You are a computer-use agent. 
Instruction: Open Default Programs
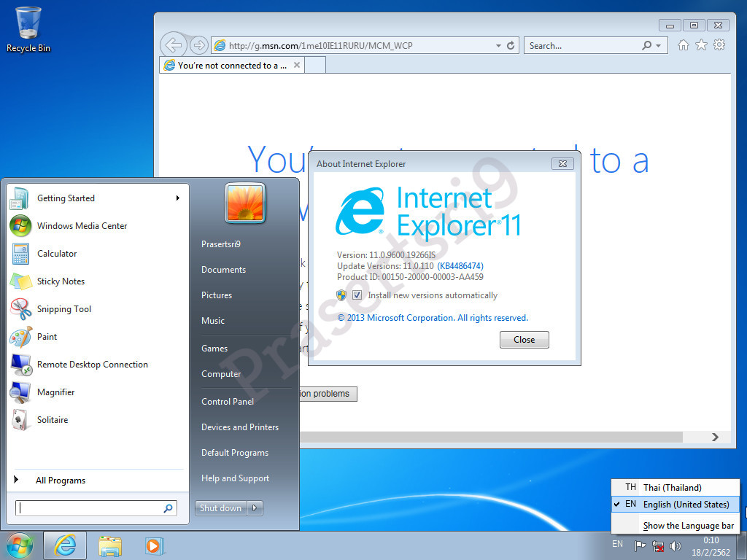235,453
